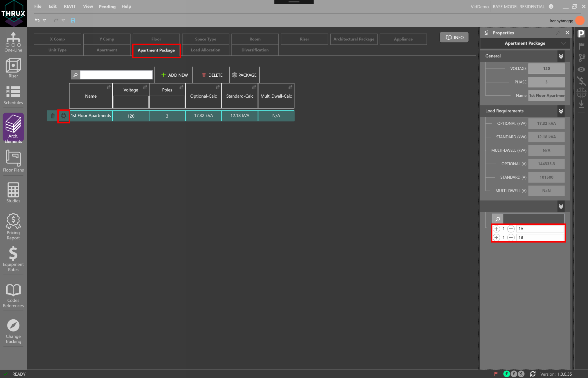
Task: Decrease quantity for apartment 1B
Action: (511, 237)
